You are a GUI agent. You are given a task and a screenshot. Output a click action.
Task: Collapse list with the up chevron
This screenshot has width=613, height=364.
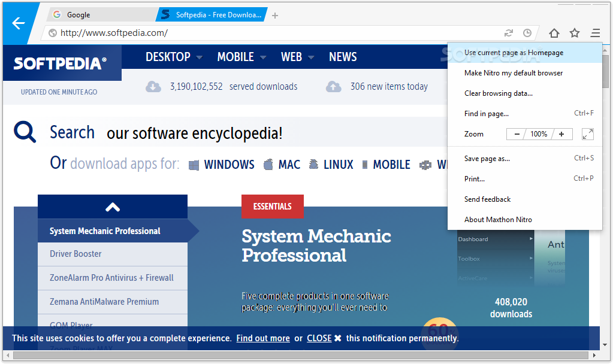click(113, 207)
